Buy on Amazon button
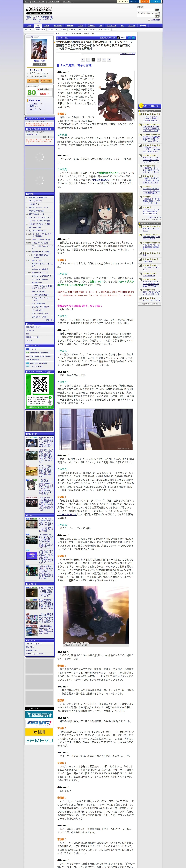 33,81
